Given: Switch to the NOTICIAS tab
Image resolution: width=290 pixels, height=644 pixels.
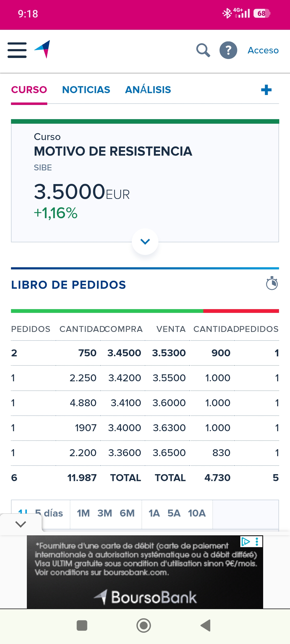Looking at the screenshot, I should tap(86, 90).
